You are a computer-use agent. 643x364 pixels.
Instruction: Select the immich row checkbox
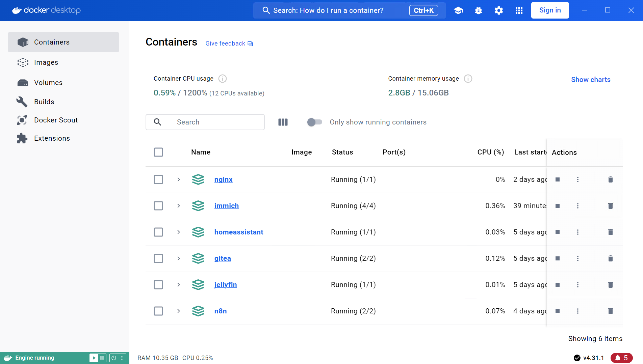pos(158,206)
